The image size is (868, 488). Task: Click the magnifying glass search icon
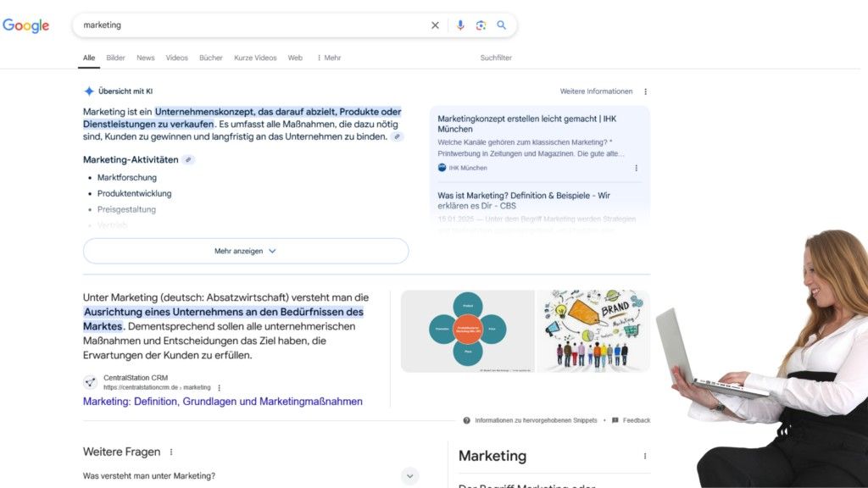[x=502, y=25]
